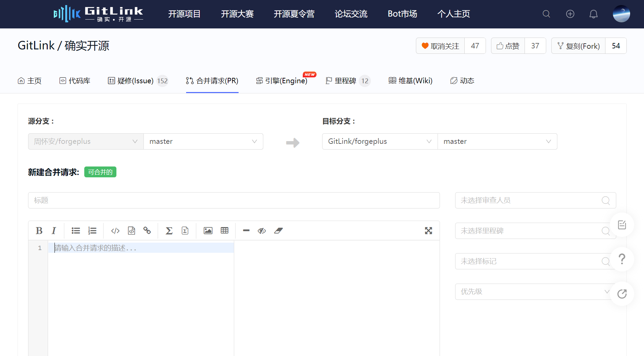Open the follower count 47
Screen dimensions: 644x356
[475, 46]
